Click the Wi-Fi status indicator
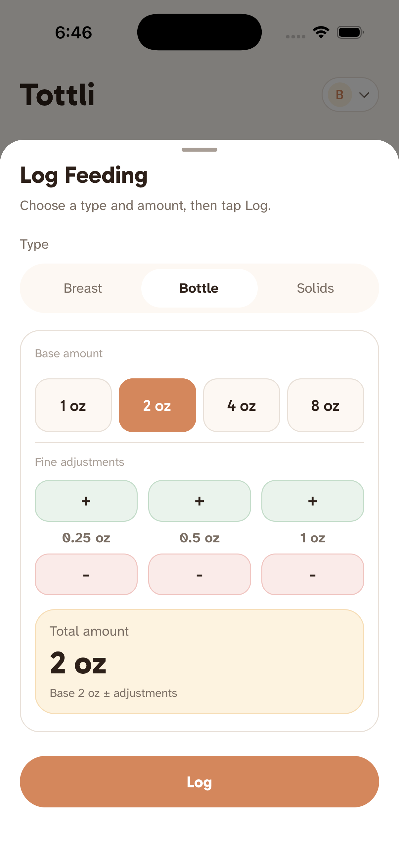 [321, 32]
